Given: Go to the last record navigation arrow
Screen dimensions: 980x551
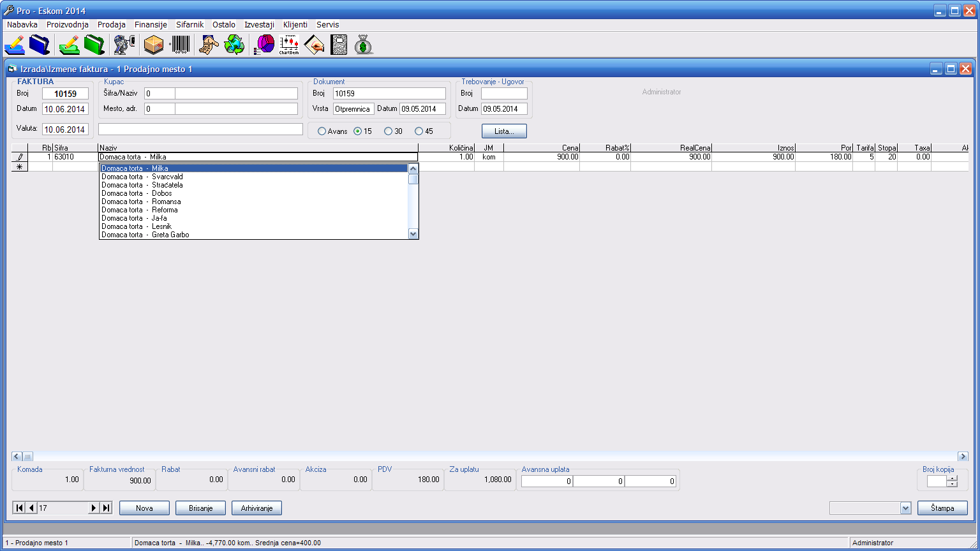Looking at the screenshot, I should 107,508.
